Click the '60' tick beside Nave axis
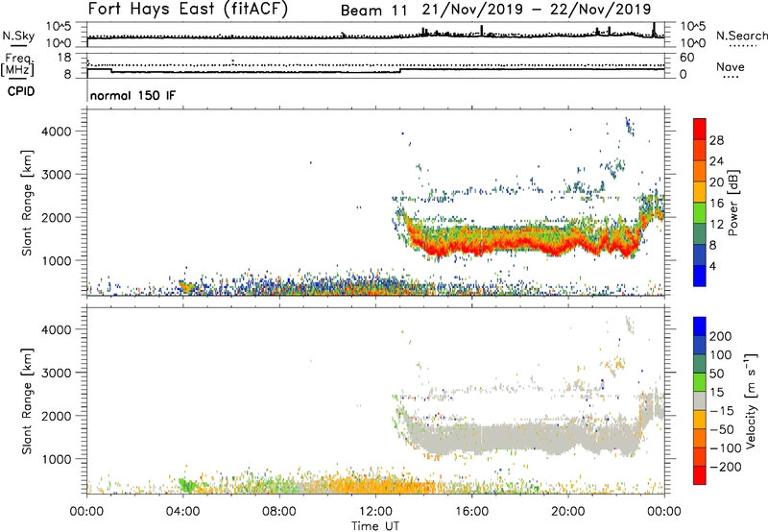Viewport: 768px width, 532px height. click(686, 58)
